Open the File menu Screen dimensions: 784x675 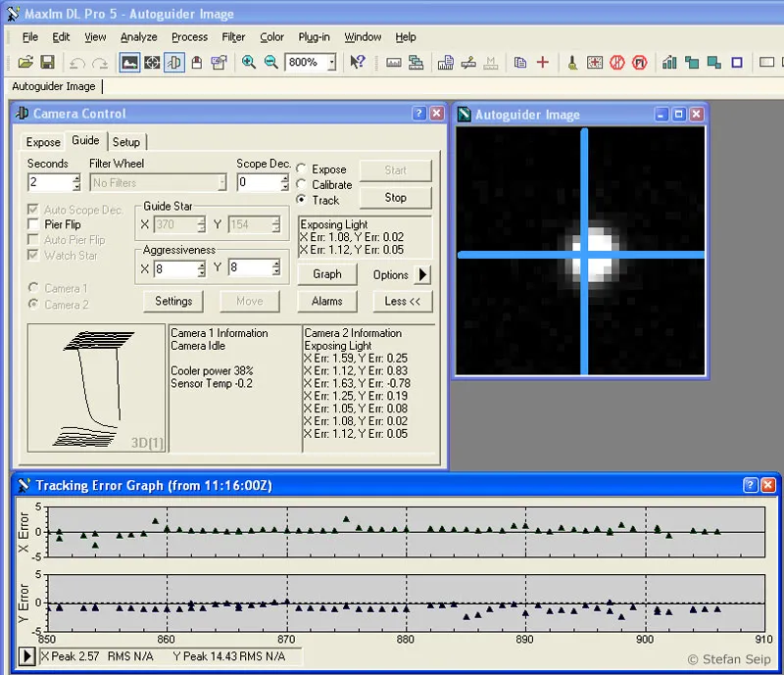coord(30,37)
